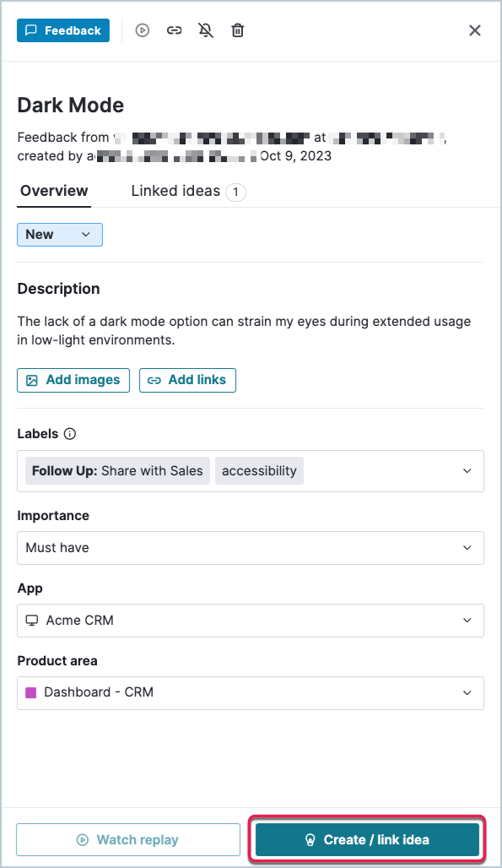The height and width of the screenshot is (868, 502).
Task: Delete this feedback with the trash icon
Action: click(237, 30)
